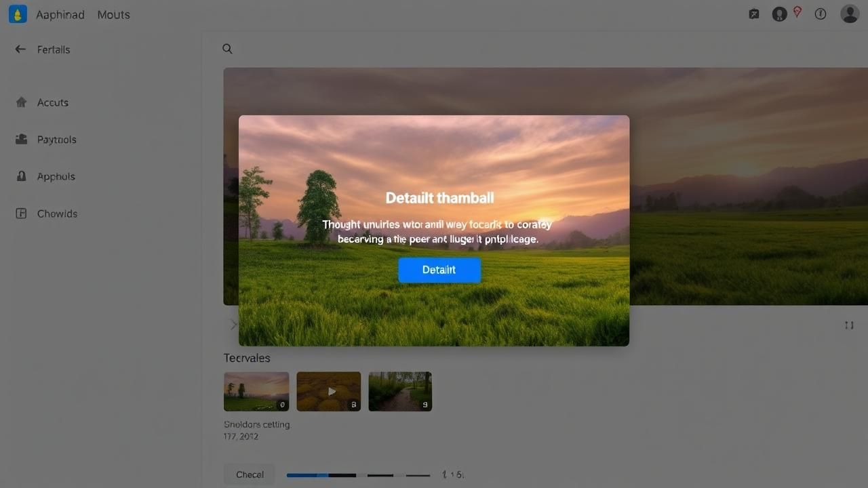Click the square icon left of the header avatars
The image size is (868, 488).
[x=754, y=14]
